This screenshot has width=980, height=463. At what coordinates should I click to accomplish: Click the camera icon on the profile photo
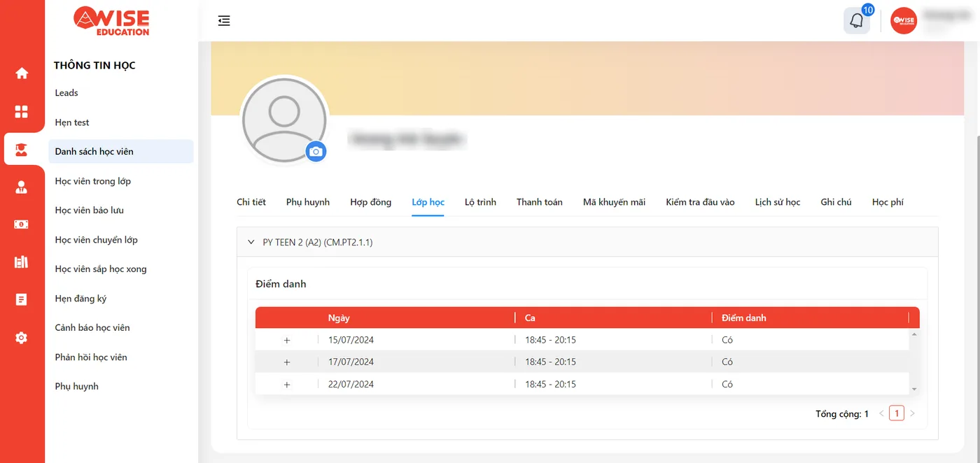[316, 152]
